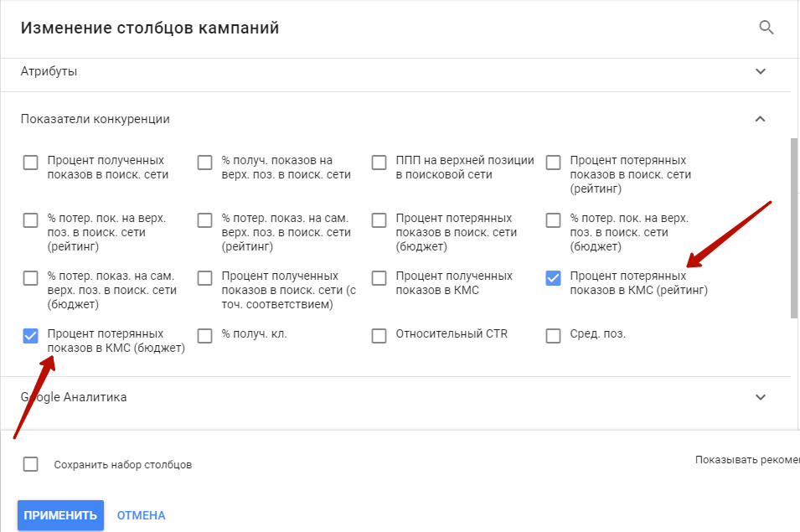Collapse the Показатели конкуренции section
Viewport: 800px width, 532px height.
(761, 118)
